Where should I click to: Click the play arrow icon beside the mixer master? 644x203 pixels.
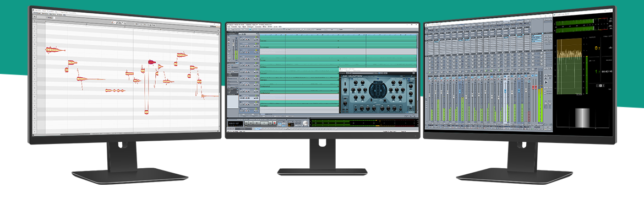tap(546, 82)
